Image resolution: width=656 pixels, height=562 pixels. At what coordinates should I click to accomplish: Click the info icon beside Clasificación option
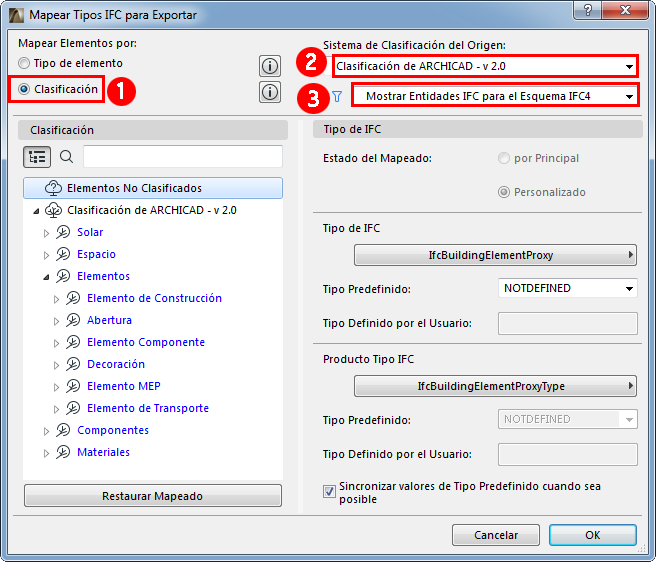coord(270,92)
